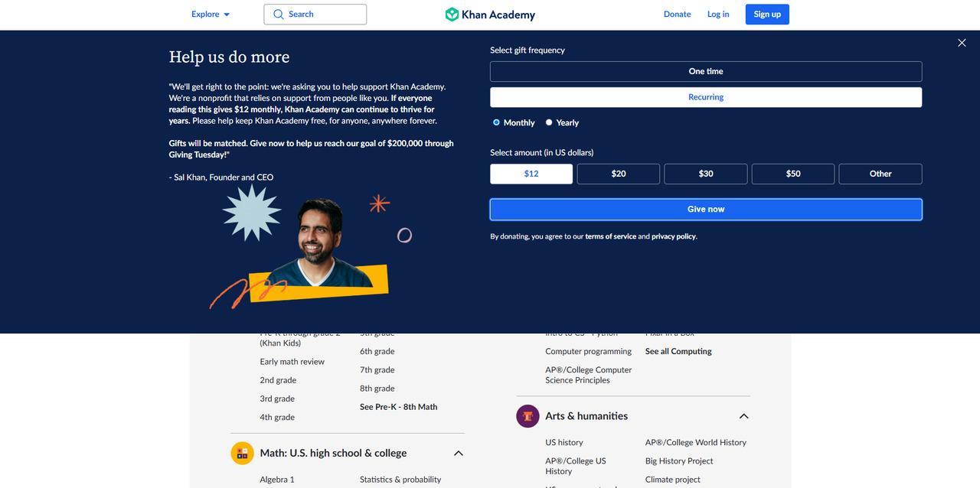Choose One time gift frequency

(x=706, y=72)
